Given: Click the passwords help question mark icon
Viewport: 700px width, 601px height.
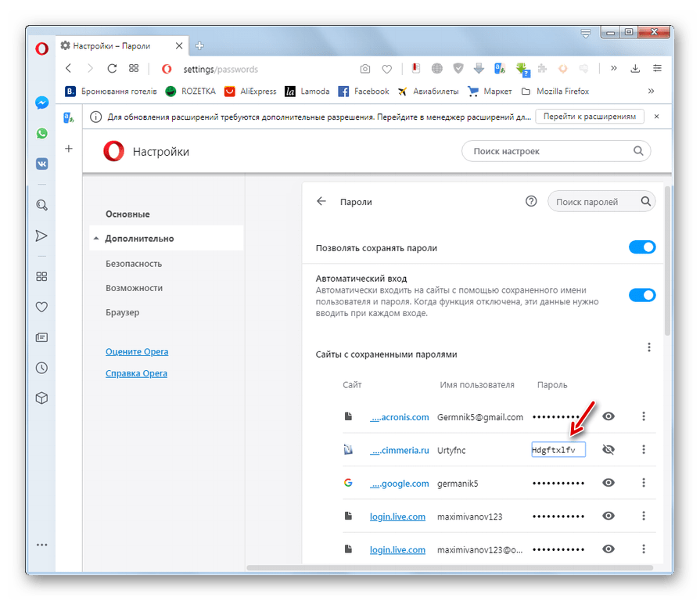Looking at the screenshot, I should 531,201.
